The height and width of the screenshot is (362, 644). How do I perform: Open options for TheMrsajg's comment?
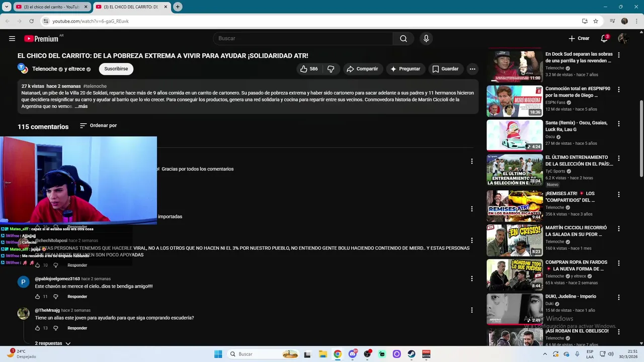471,310
